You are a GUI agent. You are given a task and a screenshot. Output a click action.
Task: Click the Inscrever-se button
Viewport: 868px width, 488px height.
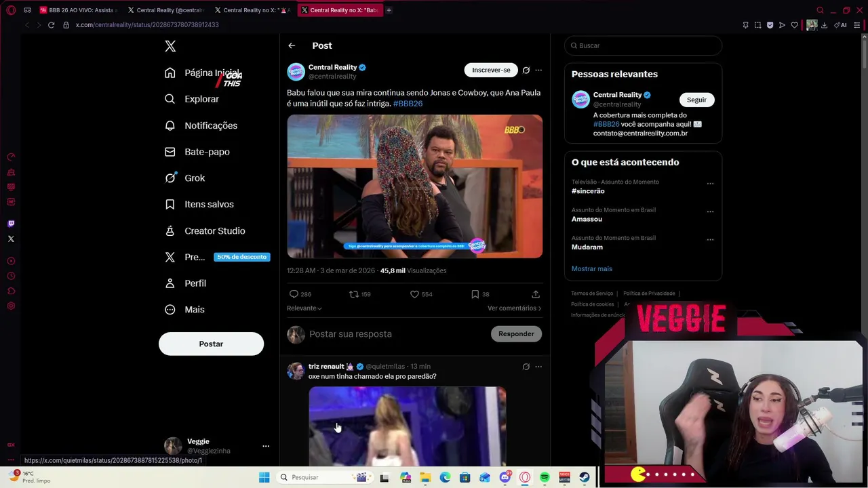click(491, 70)
